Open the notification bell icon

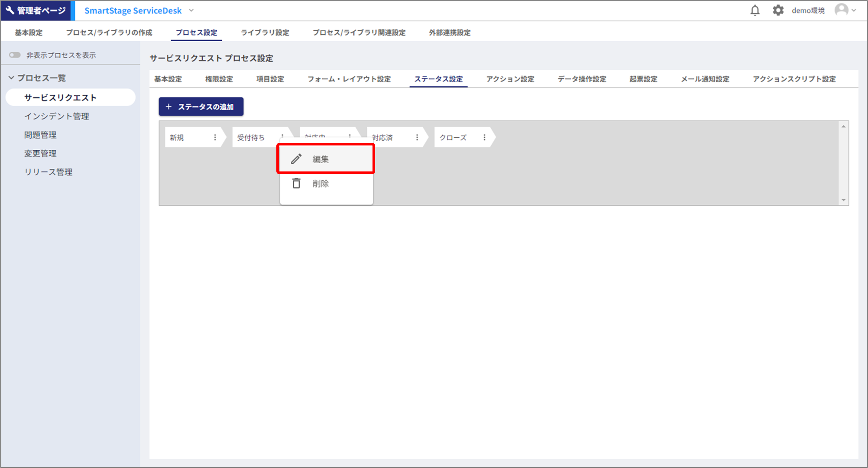pyautogui.click(x=755, y=10)
